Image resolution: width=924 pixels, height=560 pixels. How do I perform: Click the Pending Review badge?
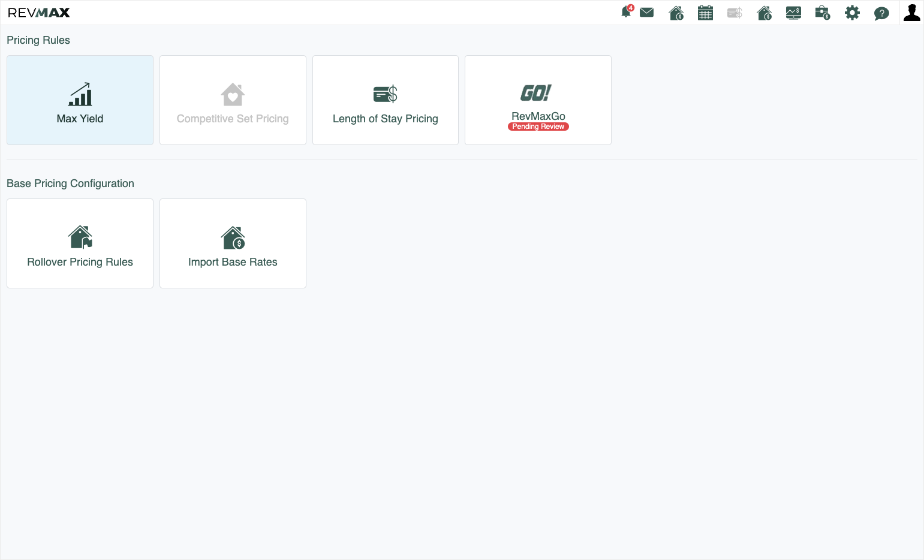[x=538, y=127]
